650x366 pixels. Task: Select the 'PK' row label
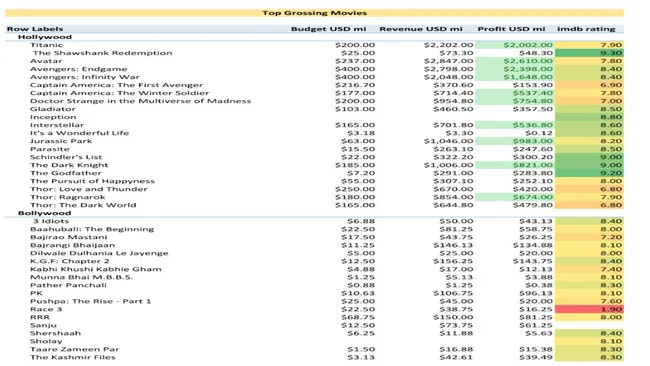36,293
